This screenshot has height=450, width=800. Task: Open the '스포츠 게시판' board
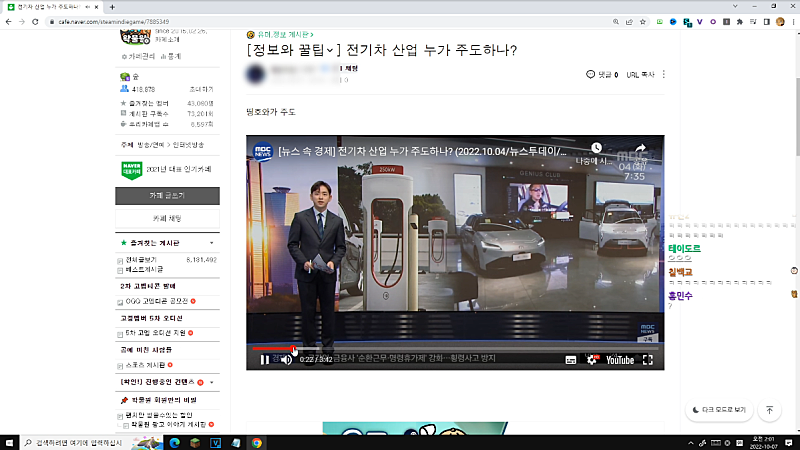pyautogui.click(x=145, y=365)
